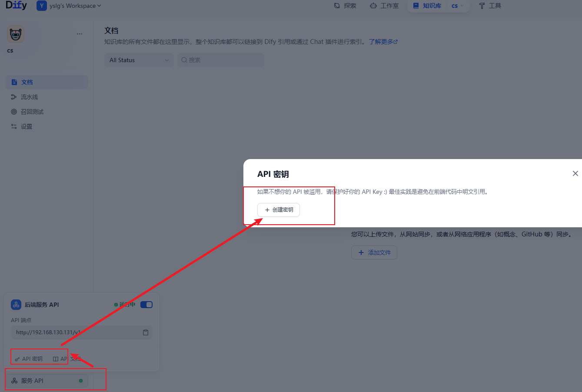Viewport: 582px width, 392px height.
Task: Click the 添加文件 button
Action: (x=374, y=252)
